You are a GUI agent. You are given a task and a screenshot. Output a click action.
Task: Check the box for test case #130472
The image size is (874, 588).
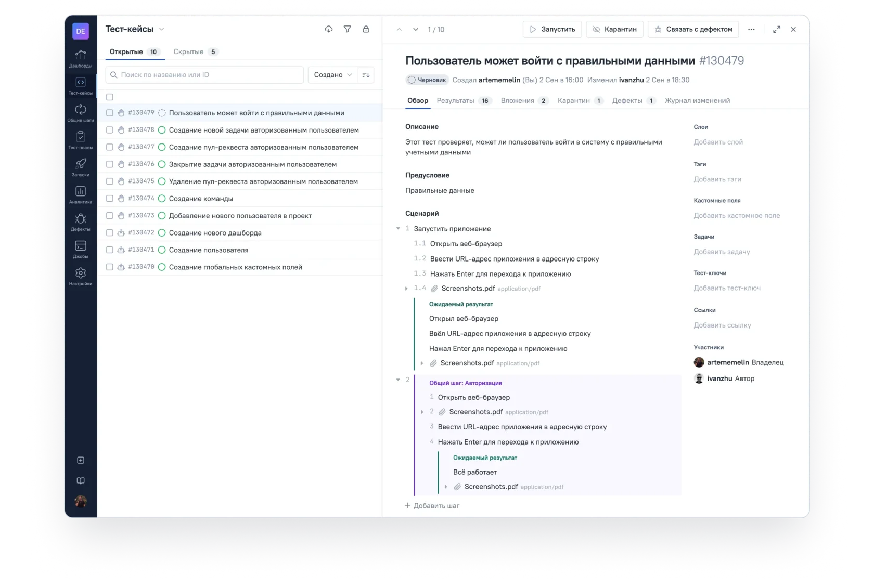tap(110, 233)
